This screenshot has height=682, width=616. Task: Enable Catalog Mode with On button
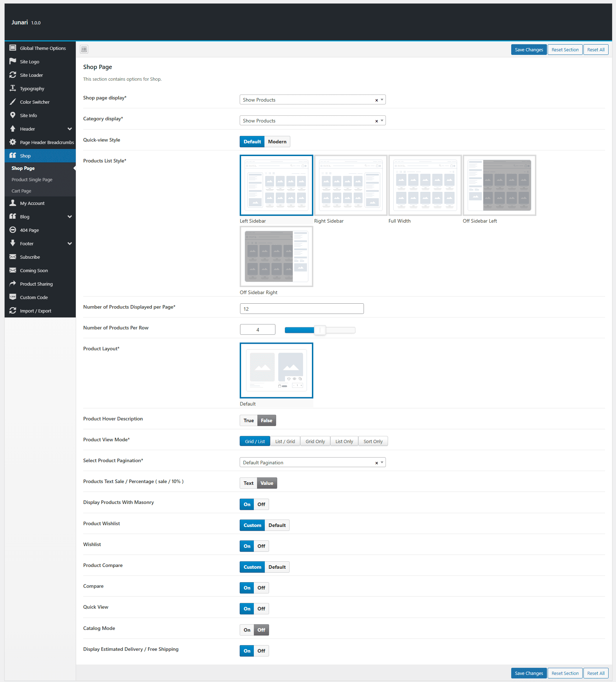[247, 630]
